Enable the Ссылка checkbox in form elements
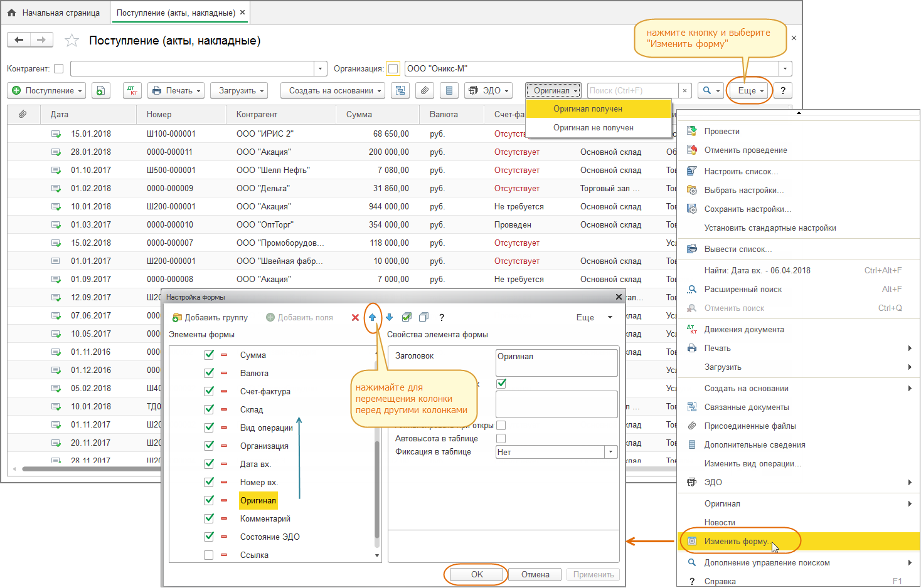Viewport: 921px width, 588px height. 209,555
